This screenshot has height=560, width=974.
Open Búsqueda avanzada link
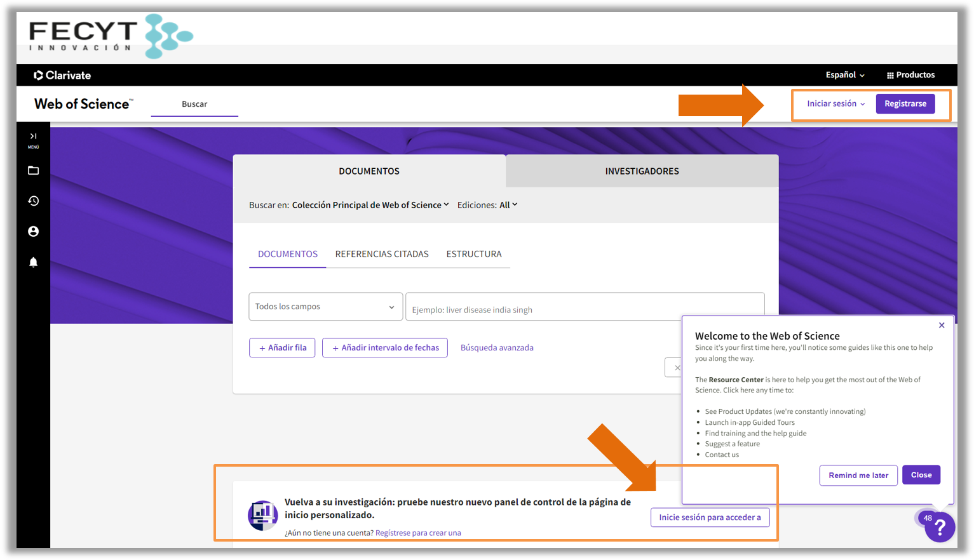tap(497, 348)
